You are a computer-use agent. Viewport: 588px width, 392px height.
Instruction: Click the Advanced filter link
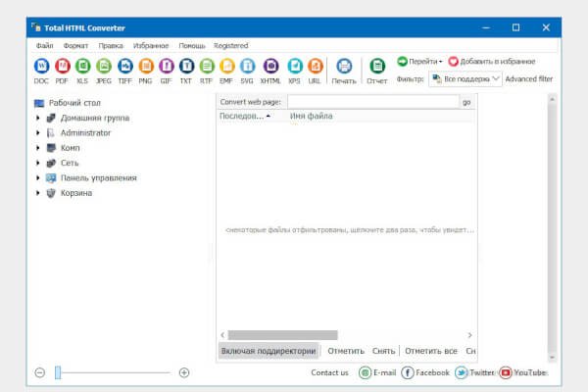[x=529, y=78]
